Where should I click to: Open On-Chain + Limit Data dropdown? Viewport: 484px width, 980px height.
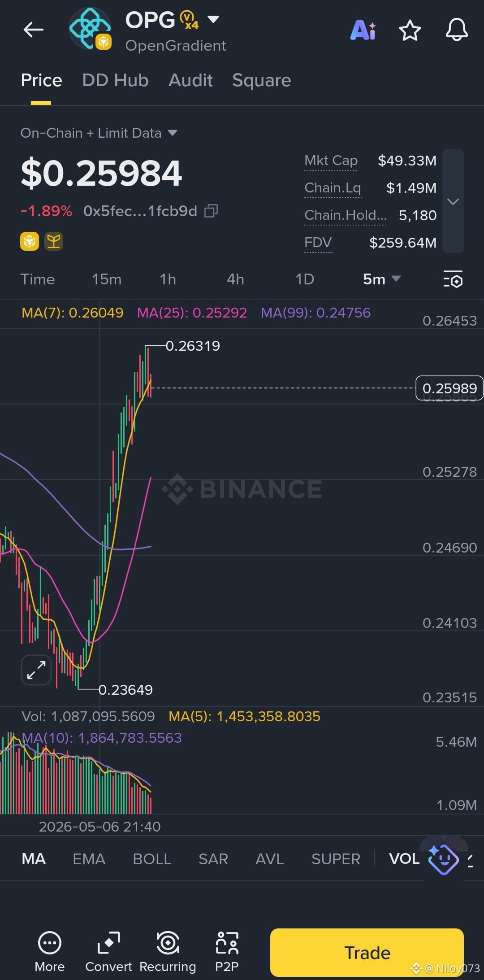coord(99,133)
